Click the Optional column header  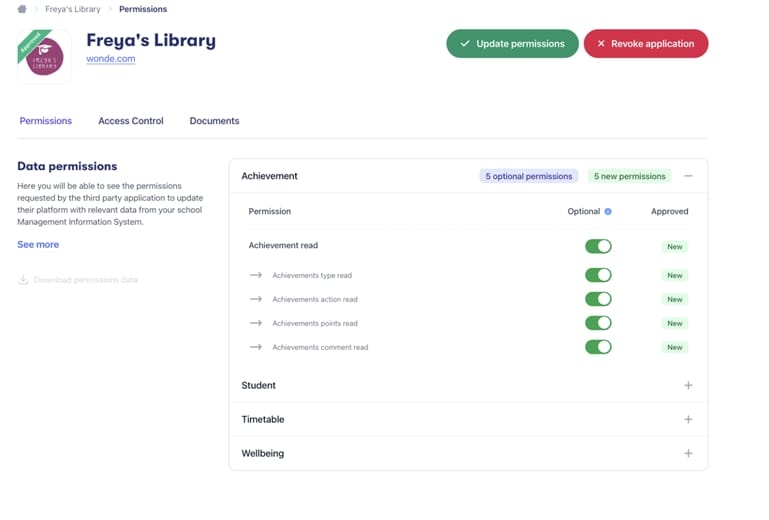click(584, 211)
